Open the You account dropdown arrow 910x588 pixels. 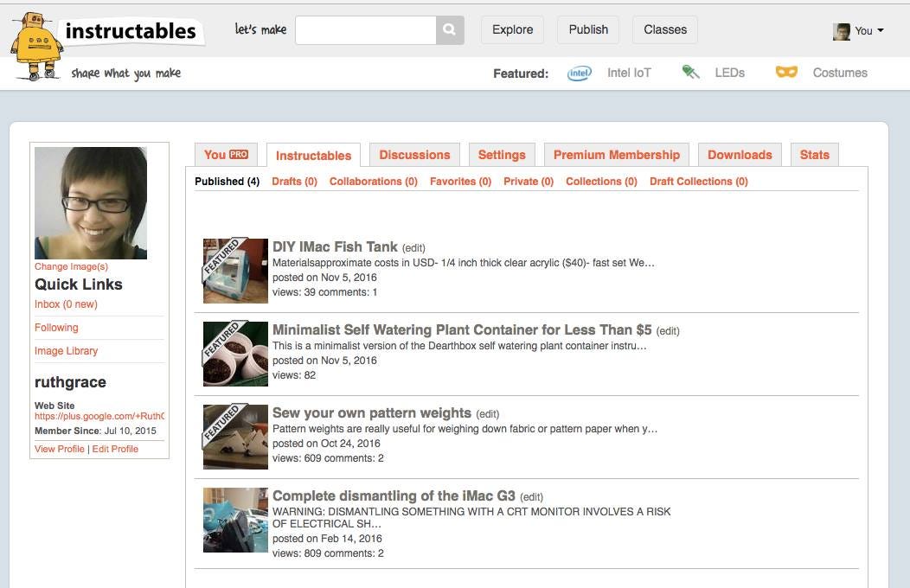881,30
